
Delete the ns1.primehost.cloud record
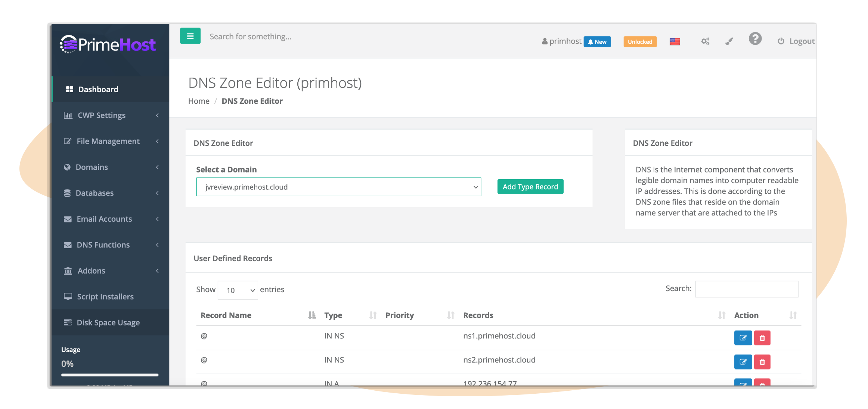(x=762, y=338)
